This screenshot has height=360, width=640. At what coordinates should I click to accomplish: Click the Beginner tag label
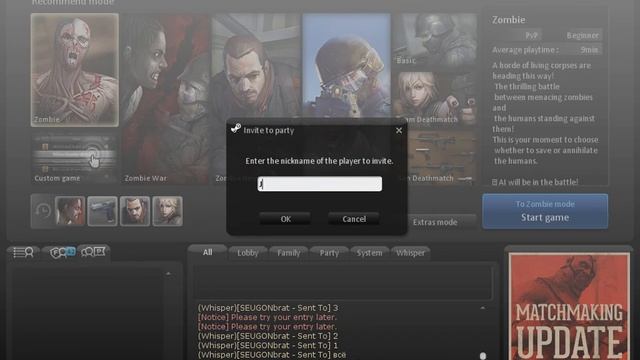(582, 36)
